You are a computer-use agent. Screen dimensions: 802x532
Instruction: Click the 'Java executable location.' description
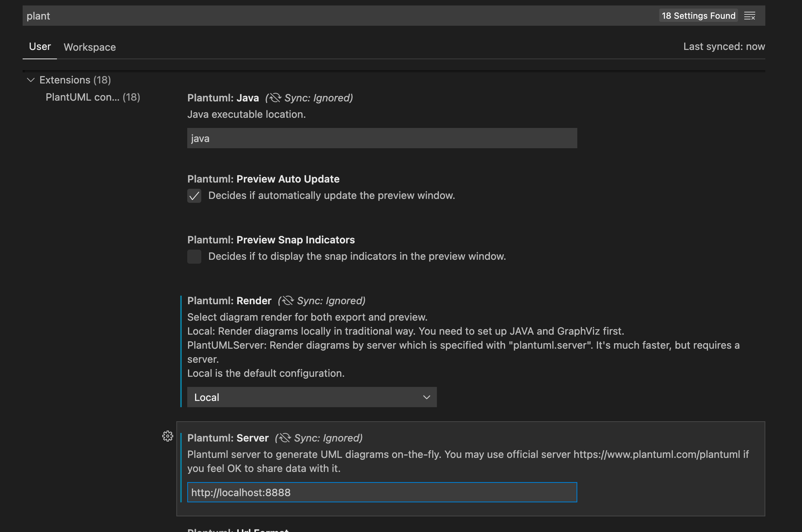(247, 114)
